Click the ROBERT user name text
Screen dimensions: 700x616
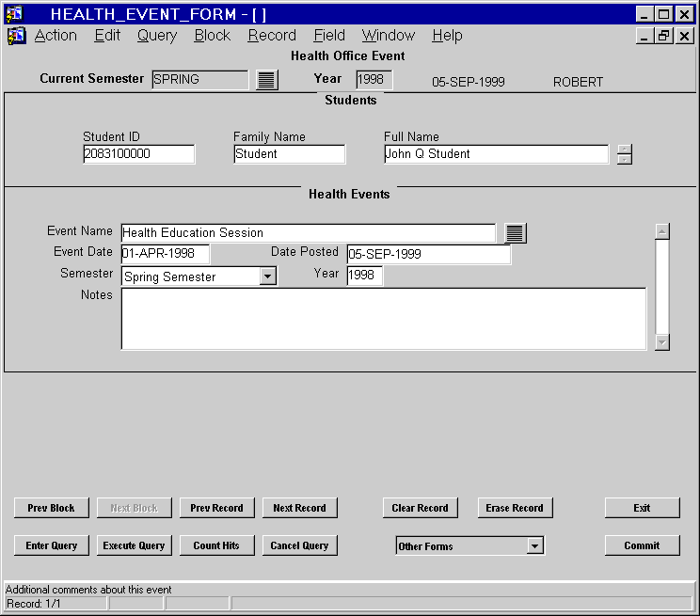coord(578,82)
